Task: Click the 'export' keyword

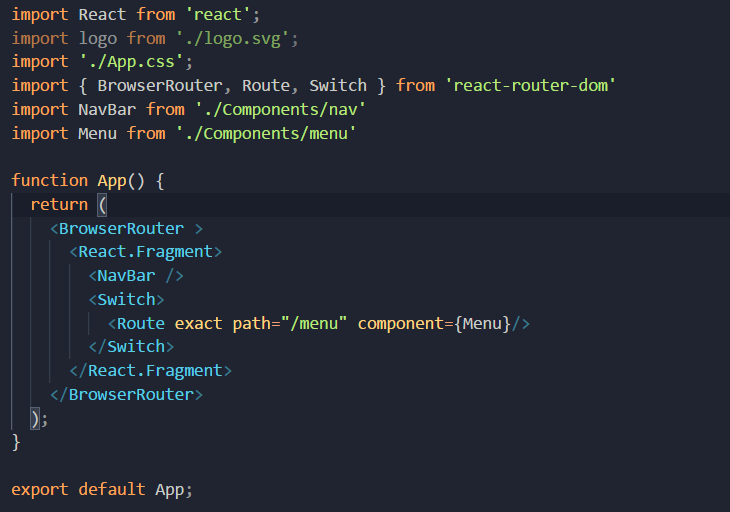Action: pos(40,490)
